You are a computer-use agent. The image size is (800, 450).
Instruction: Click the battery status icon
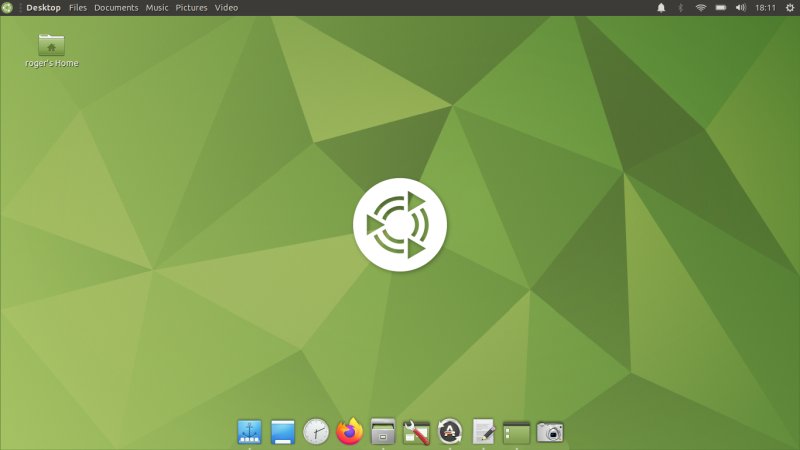pos(720,8)
